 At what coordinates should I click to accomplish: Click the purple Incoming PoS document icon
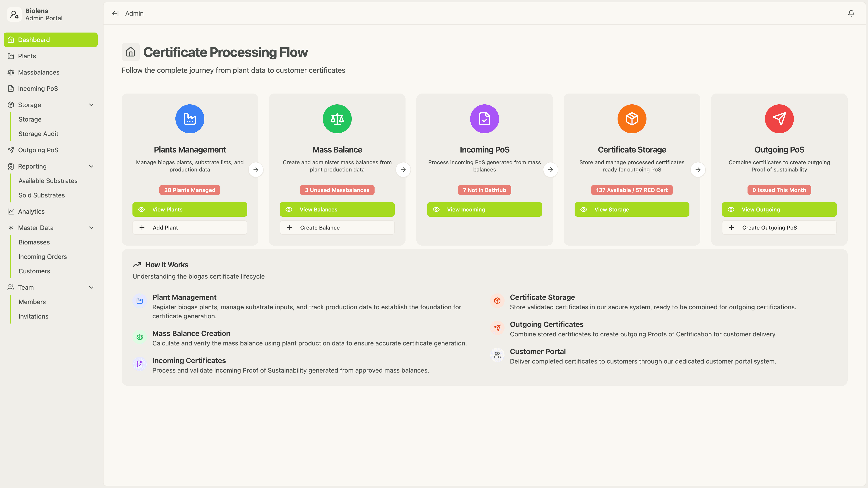pos(484,119)
